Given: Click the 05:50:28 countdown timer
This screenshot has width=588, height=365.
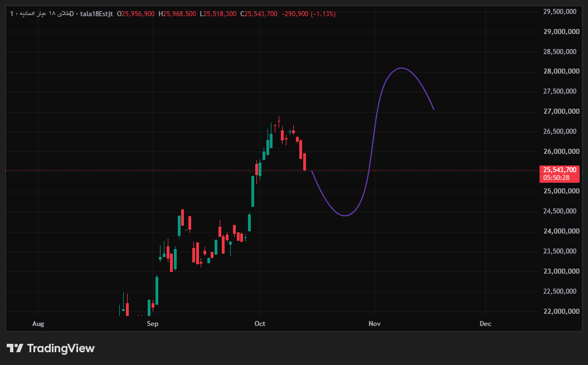Looking at the screenshot, I should point(556,178).
